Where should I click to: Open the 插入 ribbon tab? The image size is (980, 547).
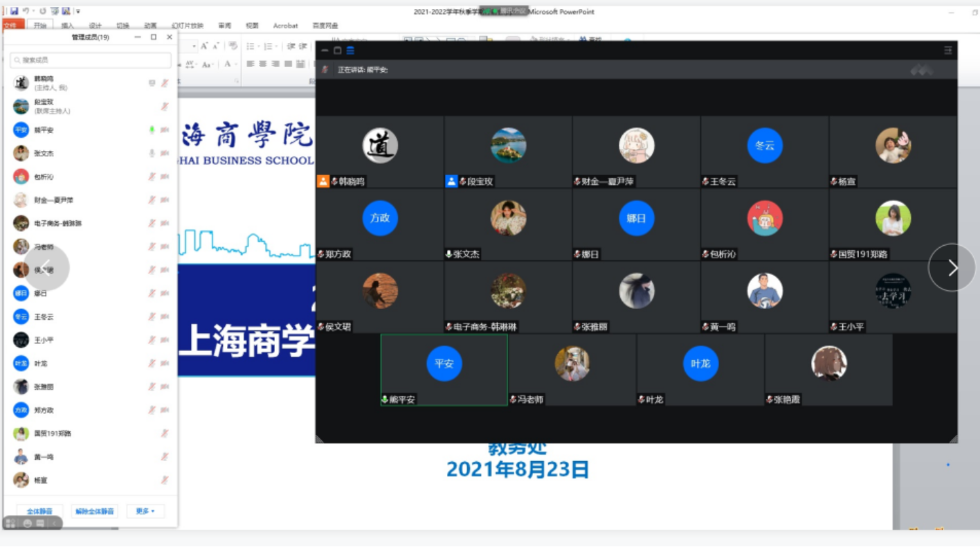coord(67,26)
